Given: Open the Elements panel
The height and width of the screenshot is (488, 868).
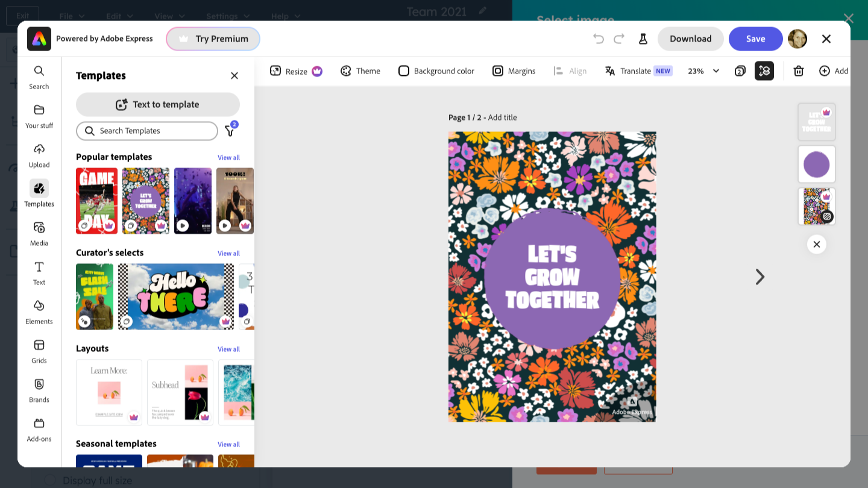Looking at the screenshot, I should coord(39,312).
